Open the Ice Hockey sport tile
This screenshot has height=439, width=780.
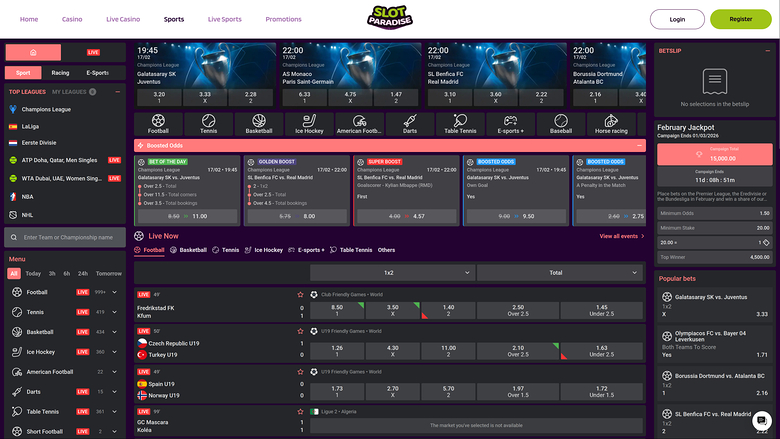[309, 124]
